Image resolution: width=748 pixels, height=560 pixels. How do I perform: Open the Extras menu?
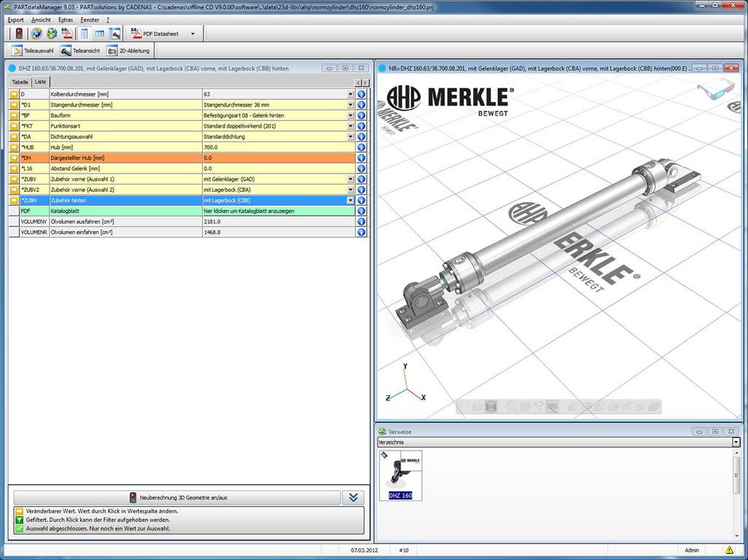tap(66, 20)
